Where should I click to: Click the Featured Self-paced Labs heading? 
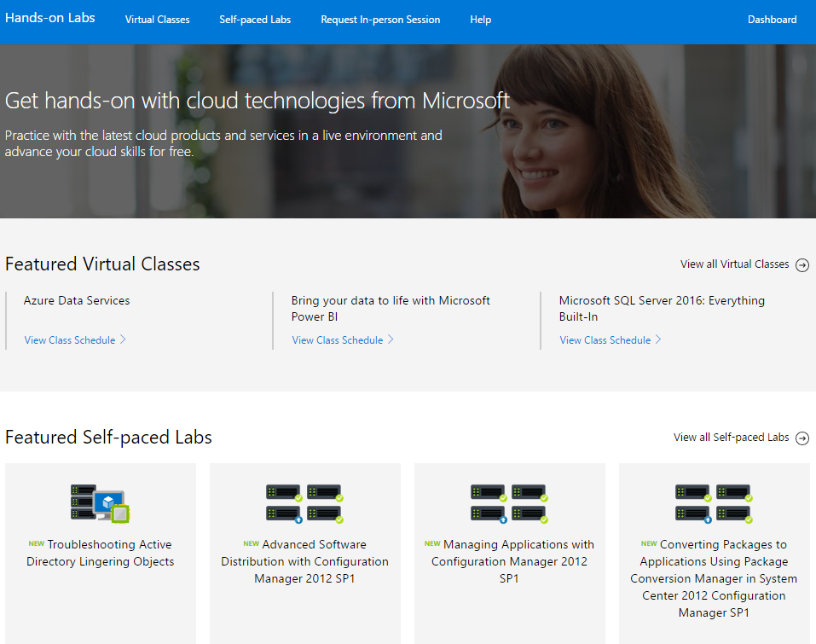(x=108, y=438)
